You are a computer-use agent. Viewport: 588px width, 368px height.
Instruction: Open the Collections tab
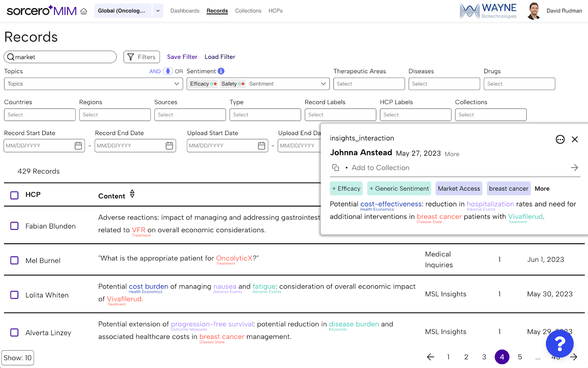[x=248, y=11]
